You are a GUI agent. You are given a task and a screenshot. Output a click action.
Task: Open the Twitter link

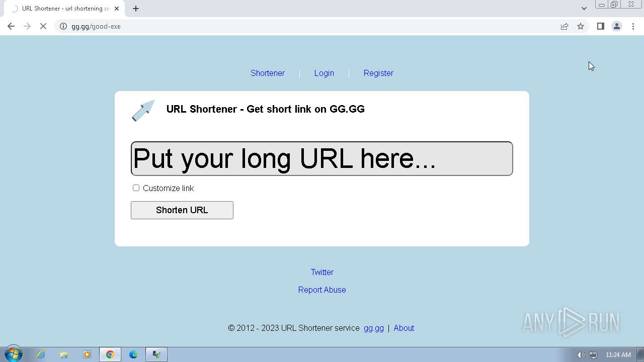tap(322, 272)
